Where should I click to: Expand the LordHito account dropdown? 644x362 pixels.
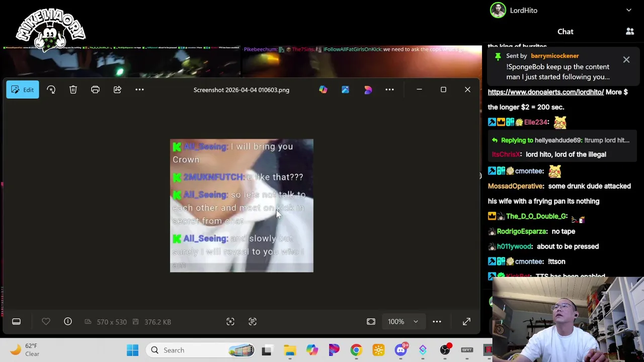coord(628,10)
